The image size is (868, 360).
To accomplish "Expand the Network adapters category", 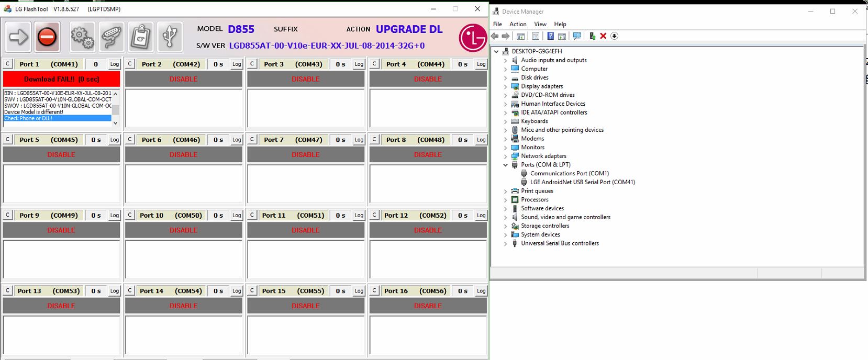I will click(506, 156).
